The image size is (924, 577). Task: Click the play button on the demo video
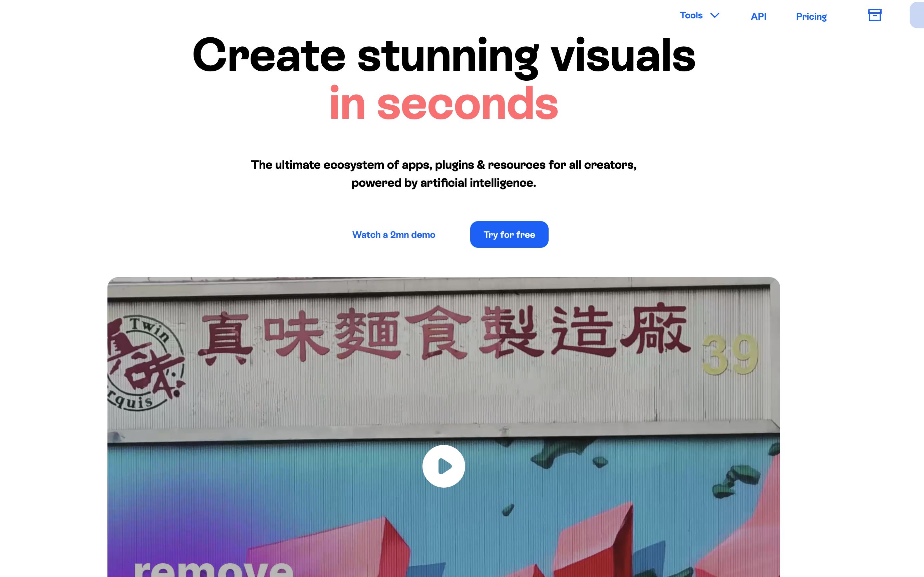pos(444,466)
